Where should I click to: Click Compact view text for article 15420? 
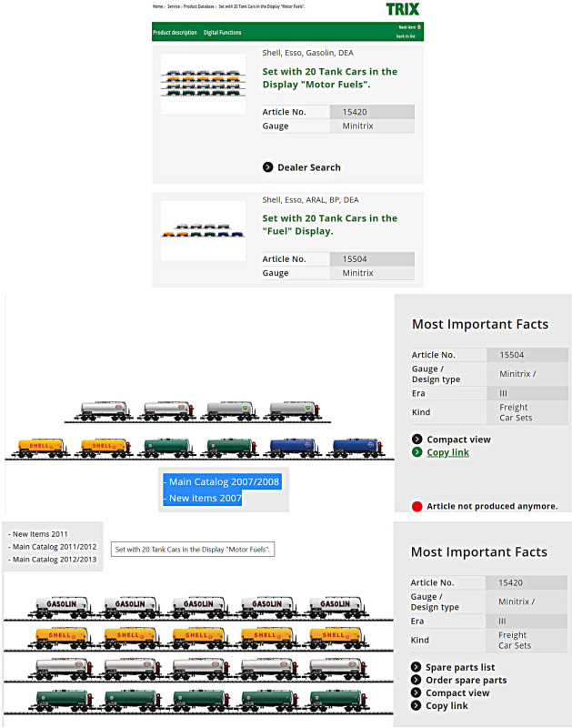tap(457, 693)
